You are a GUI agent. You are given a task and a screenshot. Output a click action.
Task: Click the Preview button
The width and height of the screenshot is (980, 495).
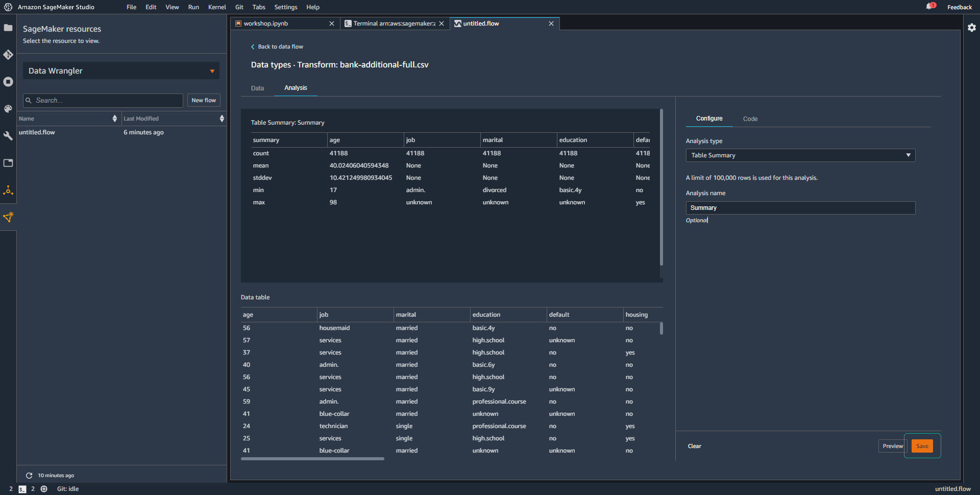tap(893, 446)
